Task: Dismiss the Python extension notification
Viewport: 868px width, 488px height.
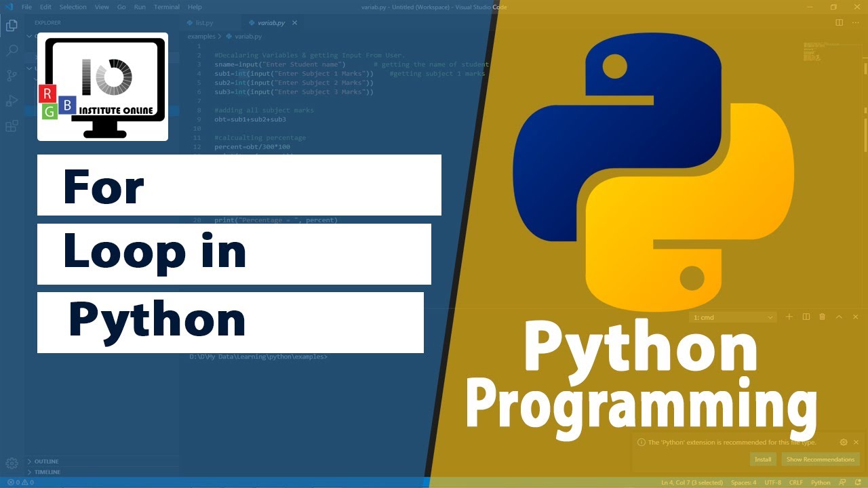Action: point(856,442)
